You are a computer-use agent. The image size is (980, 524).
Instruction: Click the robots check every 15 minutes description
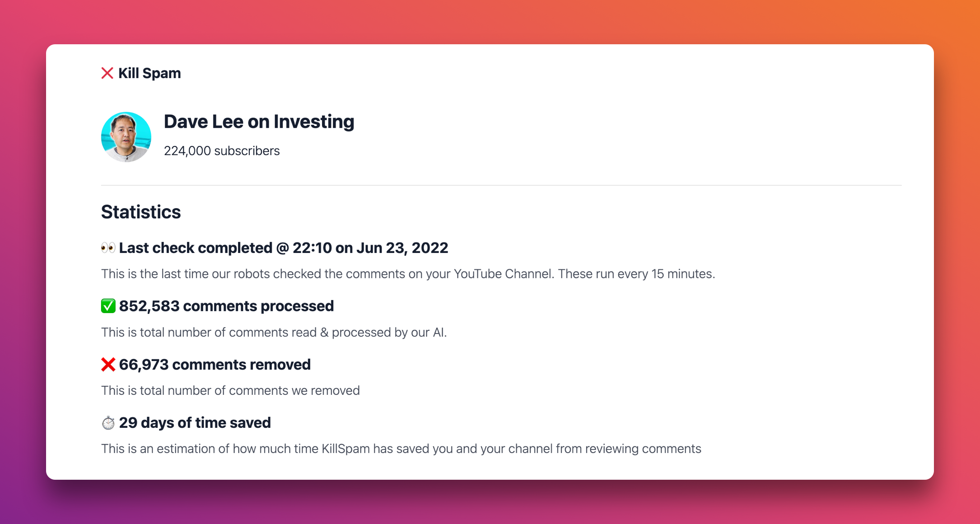[x=408, y=274]
